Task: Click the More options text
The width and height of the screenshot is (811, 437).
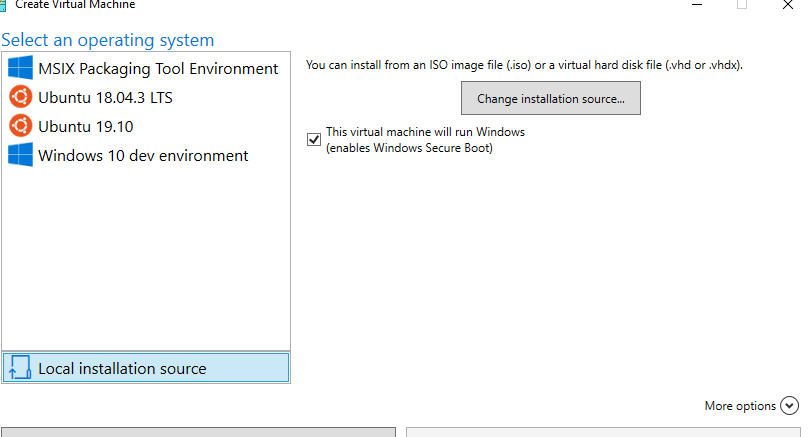Action: [740, 405]
